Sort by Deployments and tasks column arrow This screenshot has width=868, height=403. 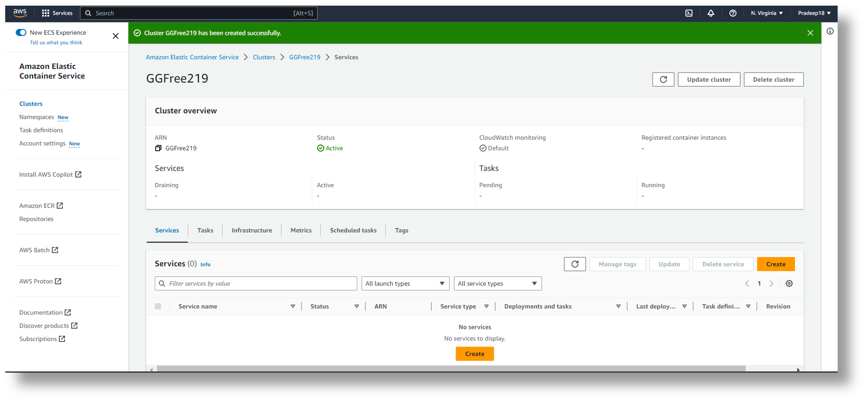tap(618, 306)
